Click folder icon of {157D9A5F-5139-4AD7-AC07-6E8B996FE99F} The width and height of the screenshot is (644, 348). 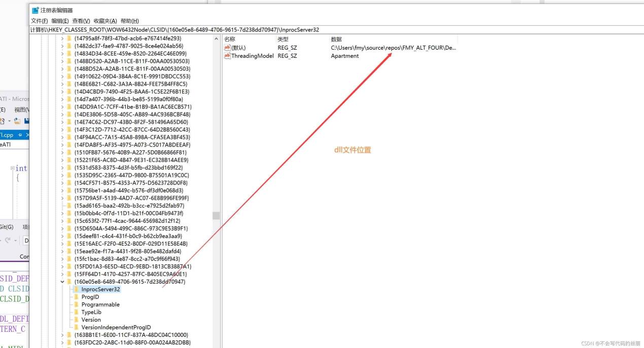(x=69, y=198)
